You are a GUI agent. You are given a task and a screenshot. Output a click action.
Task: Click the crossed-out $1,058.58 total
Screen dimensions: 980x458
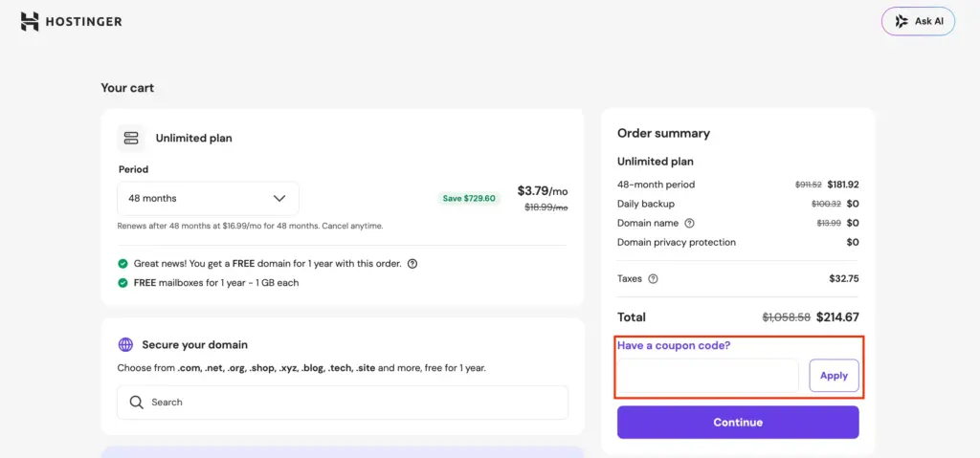787,317
